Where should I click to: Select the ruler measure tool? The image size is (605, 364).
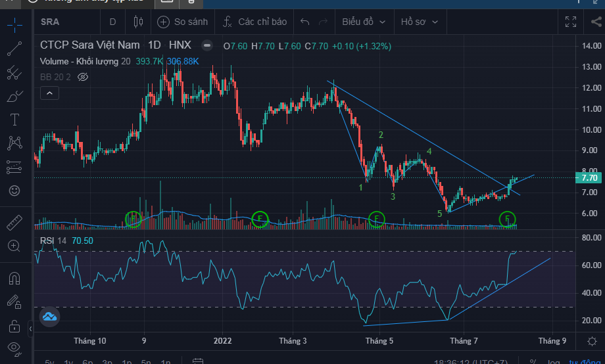coord(14,222)
